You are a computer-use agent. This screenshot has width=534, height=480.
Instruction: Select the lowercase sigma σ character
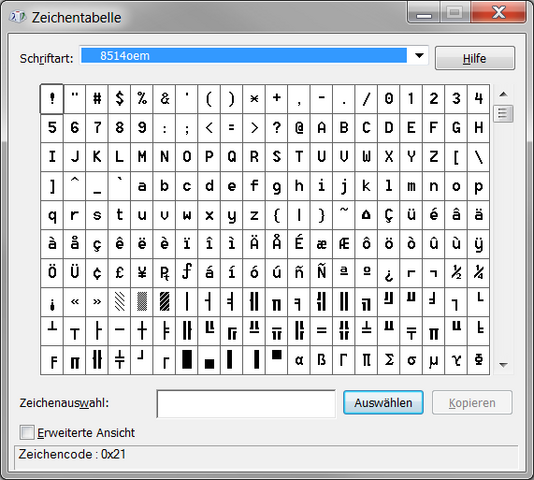click(x=411, y=360)
